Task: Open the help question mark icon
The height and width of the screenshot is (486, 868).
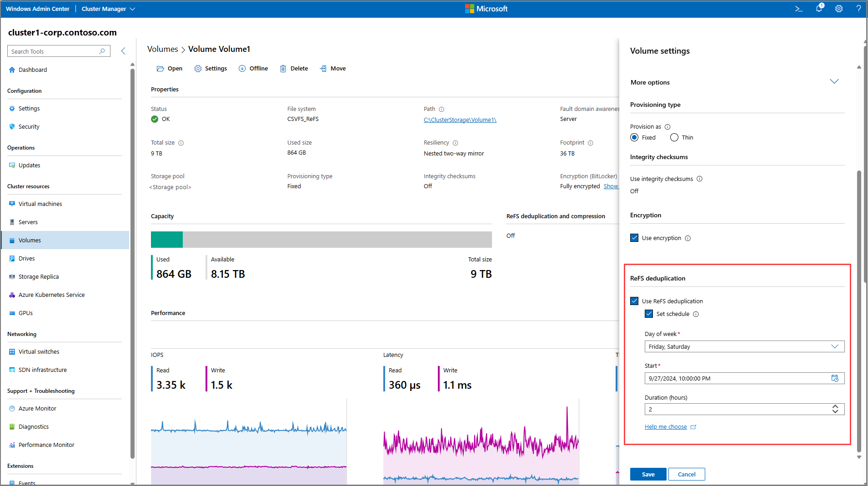Action: (x=858, y=9)
